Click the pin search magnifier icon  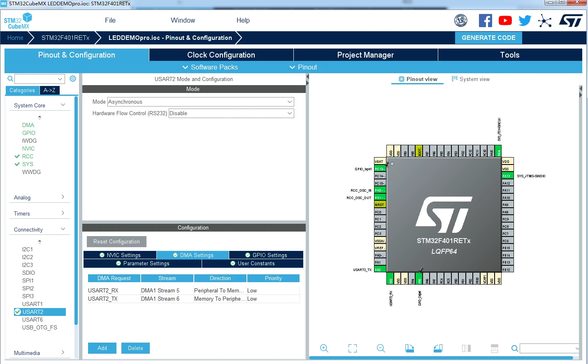[x=514, y=348]
